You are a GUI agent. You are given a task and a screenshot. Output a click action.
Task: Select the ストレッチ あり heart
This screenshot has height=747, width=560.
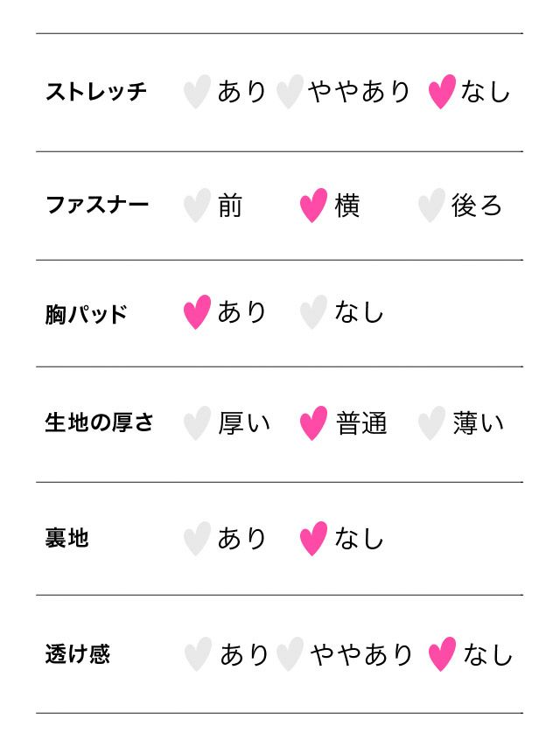197,92
